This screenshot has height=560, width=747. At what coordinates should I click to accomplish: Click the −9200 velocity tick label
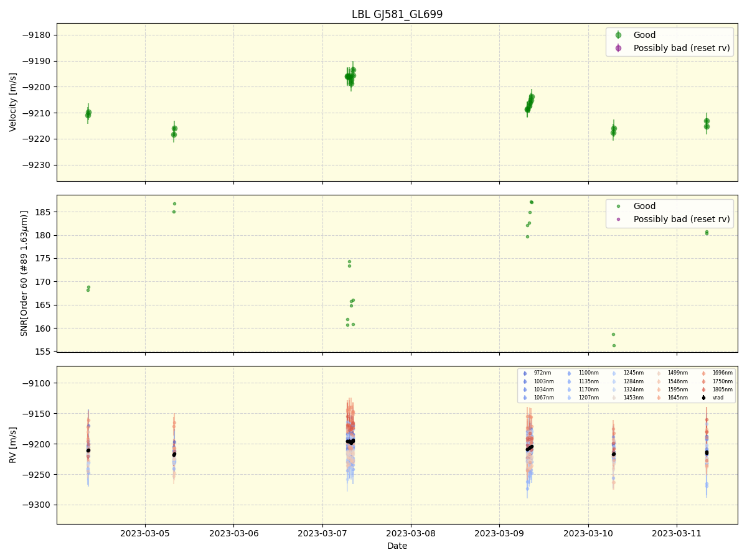tap(37, 87)
